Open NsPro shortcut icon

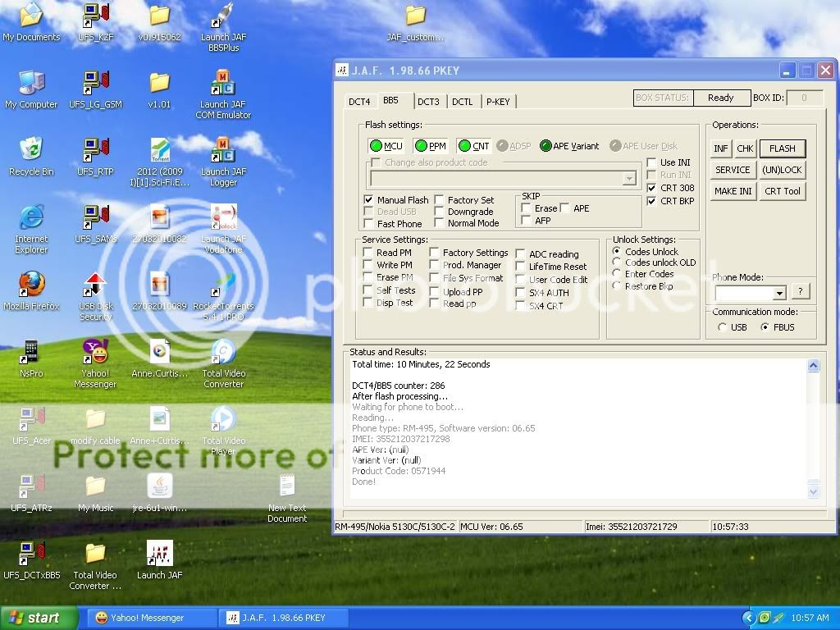(31, 358)
